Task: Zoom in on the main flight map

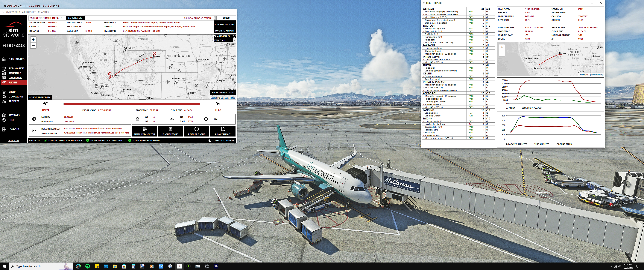Action: pos(33,40)
